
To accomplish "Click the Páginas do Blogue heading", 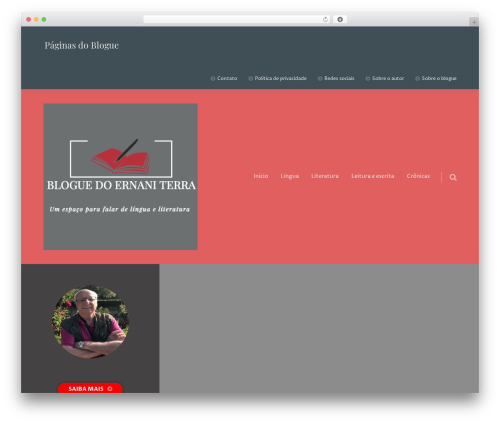I will [x=82, y=45].
